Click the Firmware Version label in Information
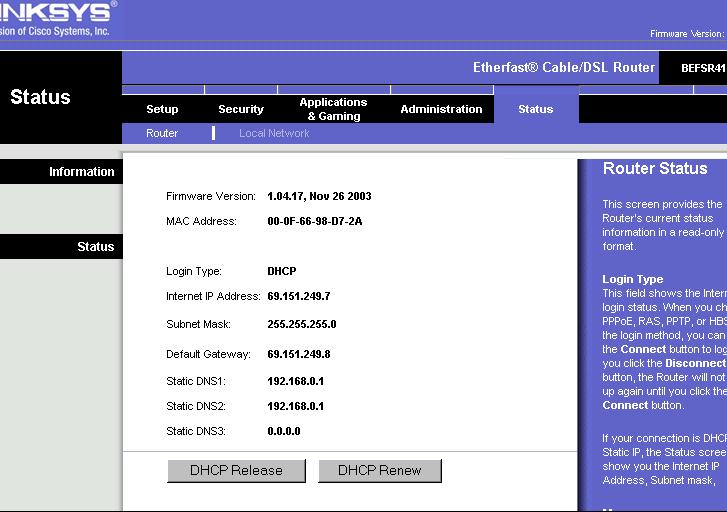The image size is (727, 512). pos(210,196)
